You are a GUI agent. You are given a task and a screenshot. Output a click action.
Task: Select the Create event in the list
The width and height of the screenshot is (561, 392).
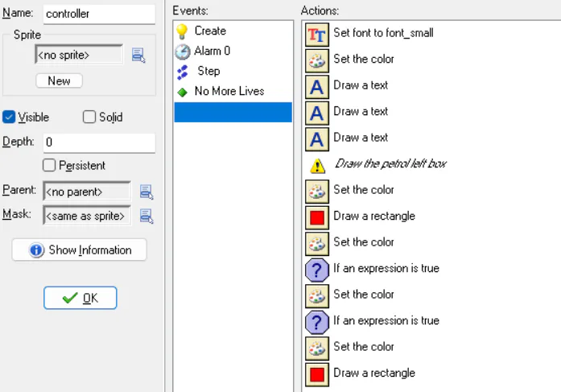(x=209, y=31)
